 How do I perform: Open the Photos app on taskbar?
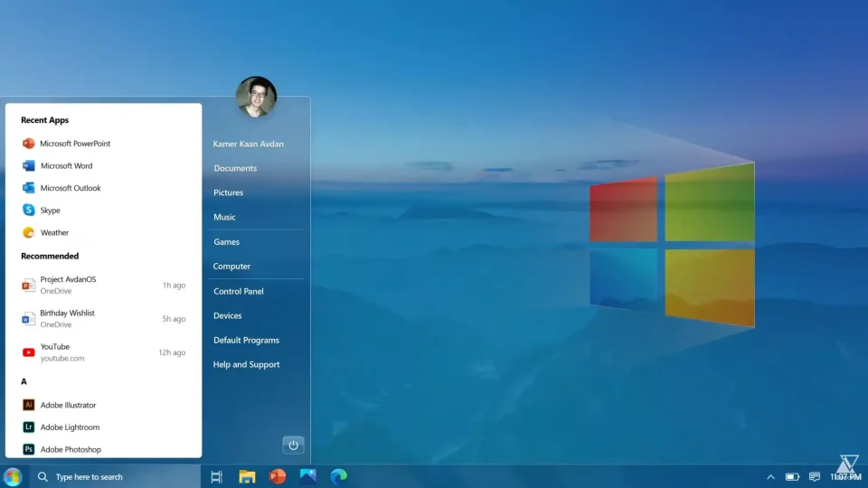(308, 476)
